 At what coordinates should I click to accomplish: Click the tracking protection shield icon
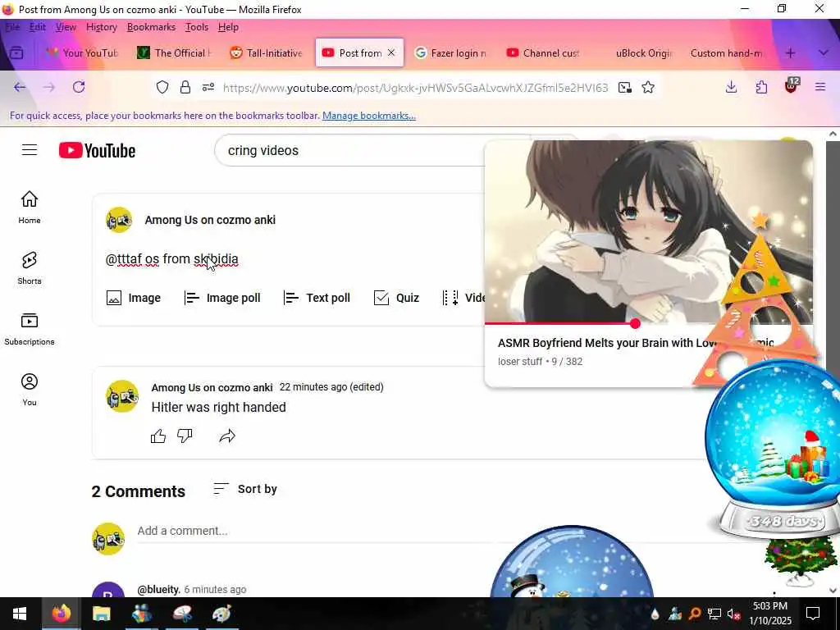(162, 87)
